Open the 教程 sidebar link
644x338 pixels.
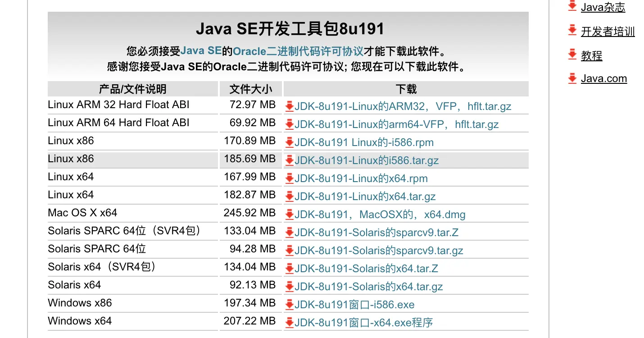click(591, 56)
